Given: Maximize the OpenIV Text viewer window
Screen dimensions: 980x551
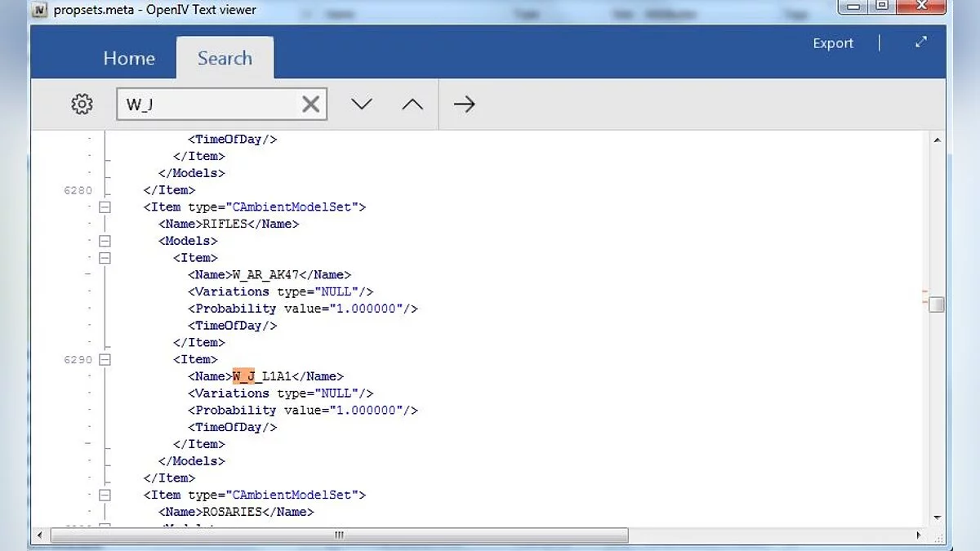Looking at the screenshot, I should pyautogui.click(x=882, y=7).
